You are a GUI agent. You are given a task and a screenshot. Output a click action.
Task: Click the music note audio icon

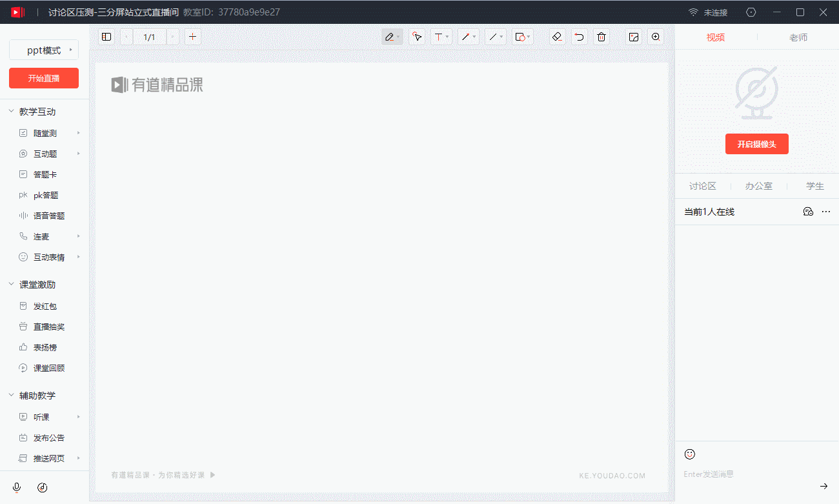pyautogui.click(x=43, y=487)
